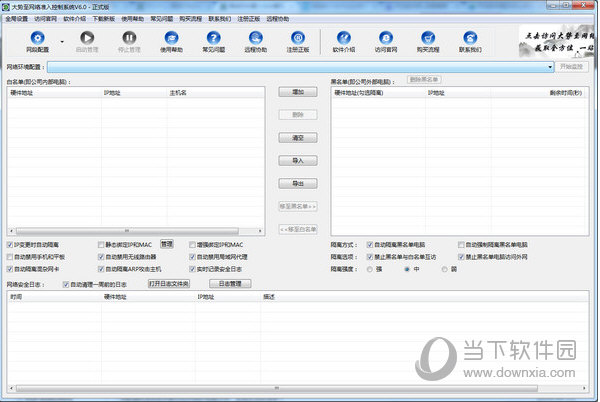Screen dimensions: 600x402
Task: Toggle IP变更时自动隔离 checkbox
Action: [10, 244]
